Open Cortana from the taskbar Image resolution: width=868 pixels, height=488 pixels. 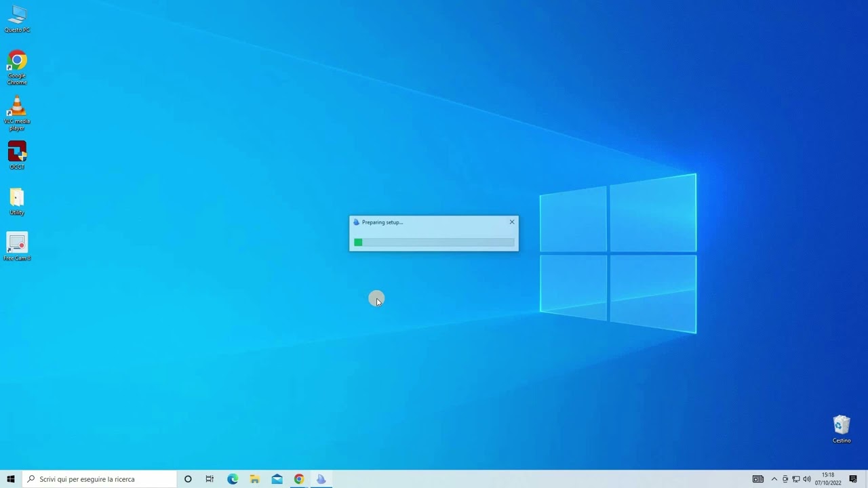click(188, 479)
